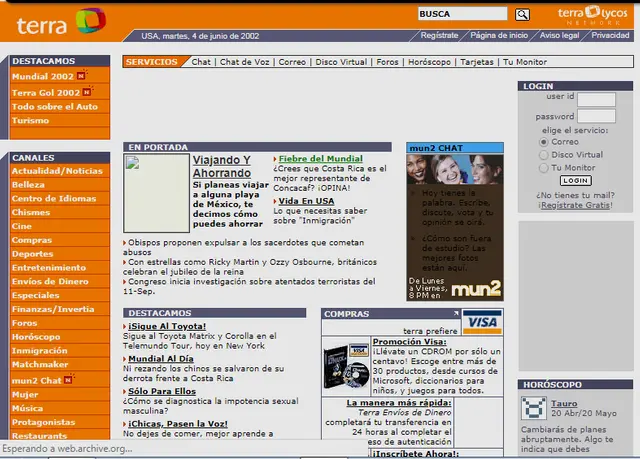Screen dimensions: 640x459
Task: Open Aviso legal link
Action: tap(559, 35)
